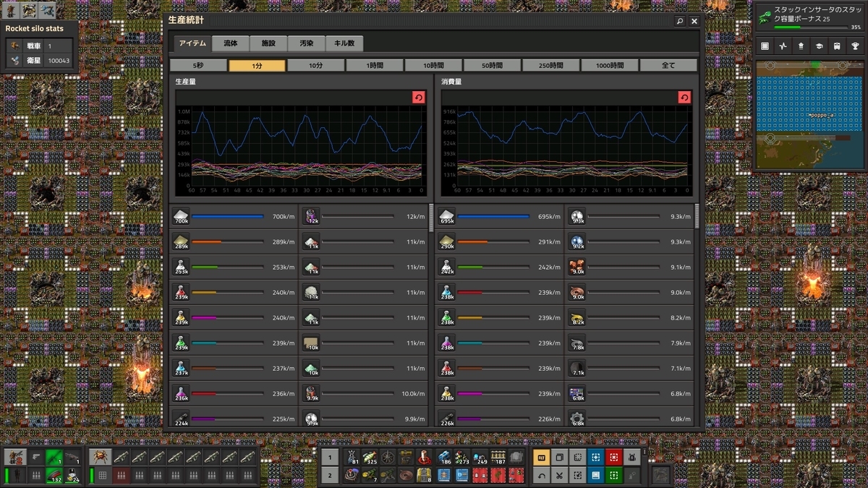
Task: Click the 700k/m production row
Action: pyautogui.click(x=234, y=217)
